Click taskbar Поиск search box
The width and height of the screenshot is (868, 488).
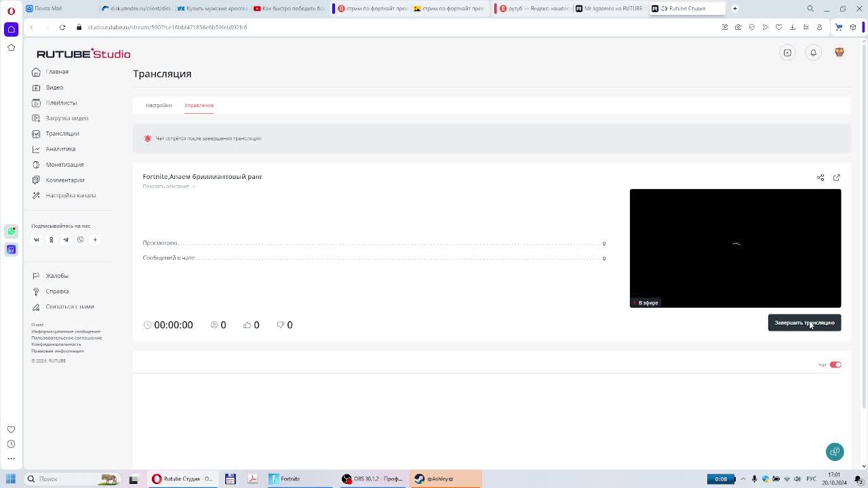72,479
